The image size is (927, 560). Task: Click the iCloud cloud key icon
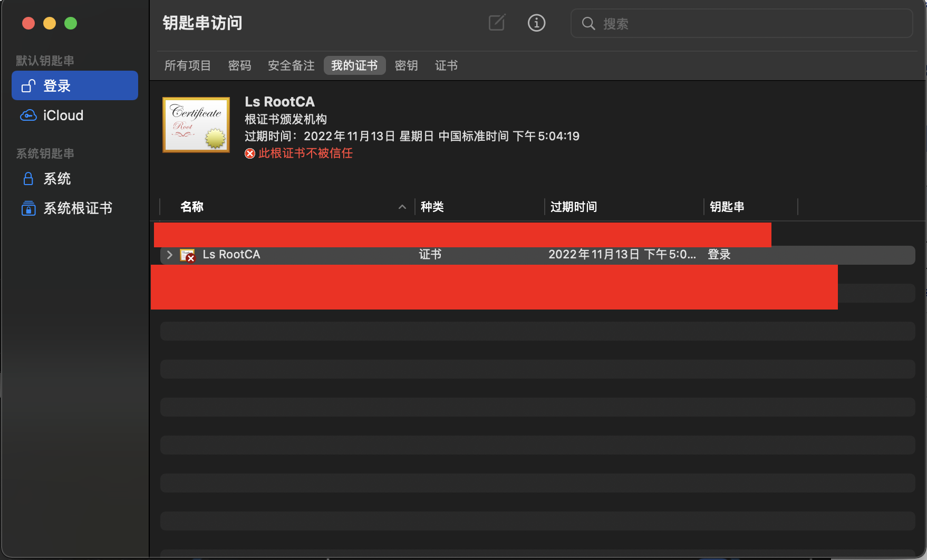pos(28,115)
